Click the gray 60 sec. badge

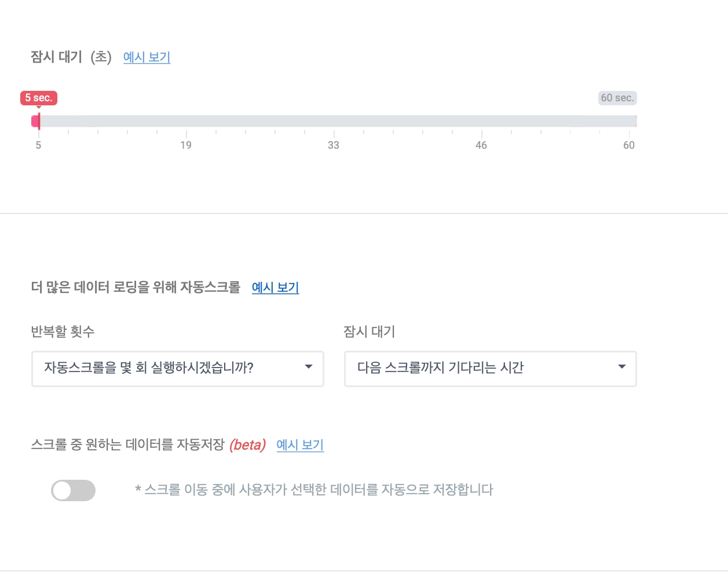[617, 98]
